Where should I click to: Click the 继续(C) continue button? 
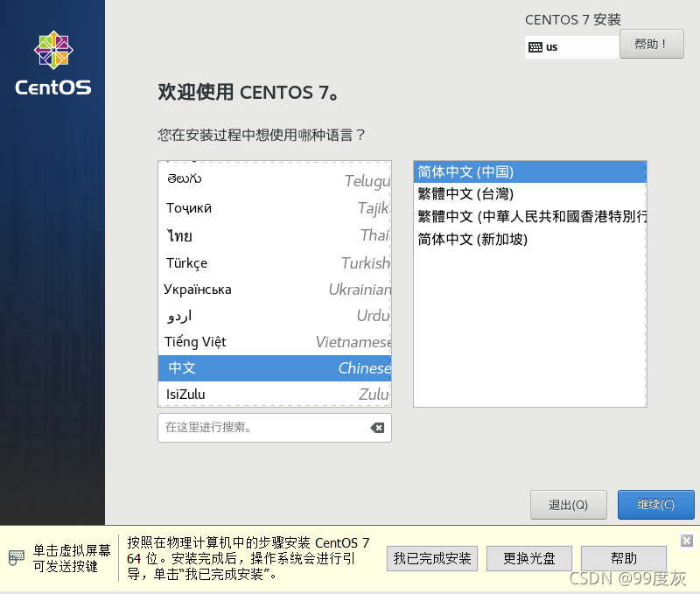pyautogui.click(x=655, y=505)
